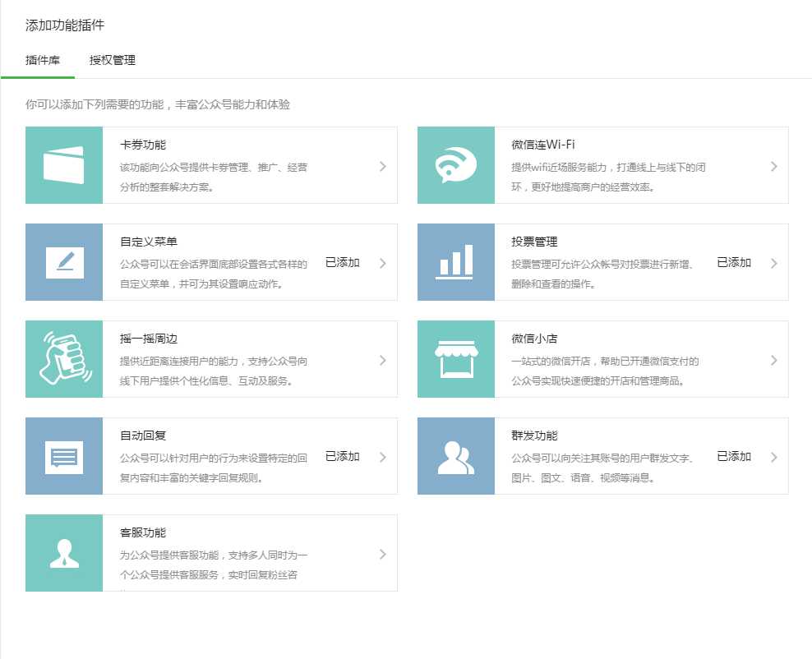
Task: Expand the 微信连Wi-Fi chevron arrow
Action: tap(774, 166)
